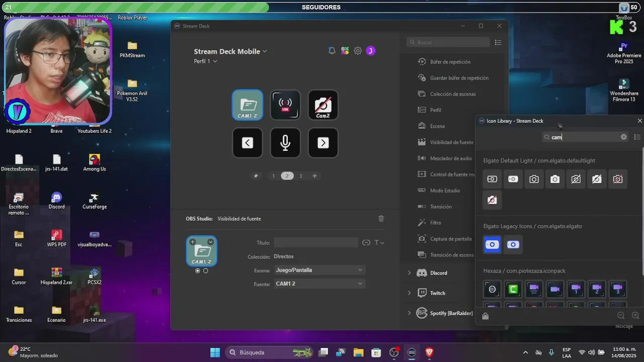Pin the pages bar with pin icon
The width and height of the screenshot is (644, 362).
click(x=256, y=176)
